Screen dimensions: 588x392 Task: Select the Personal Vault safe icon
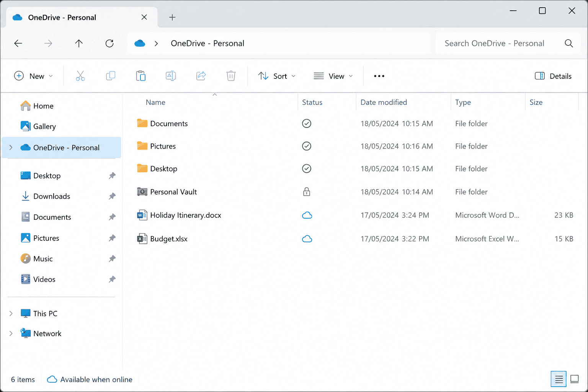[x=142, y=191]
